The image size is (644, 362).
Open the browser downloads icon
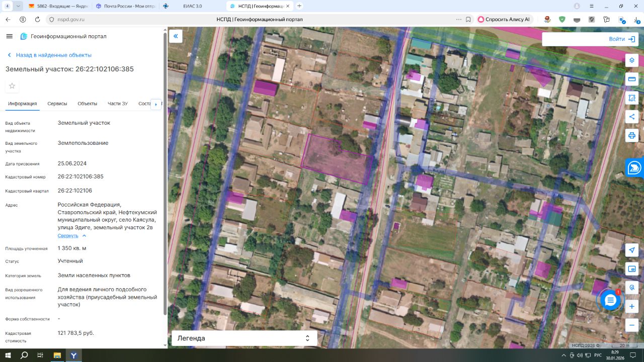[636, 20]
